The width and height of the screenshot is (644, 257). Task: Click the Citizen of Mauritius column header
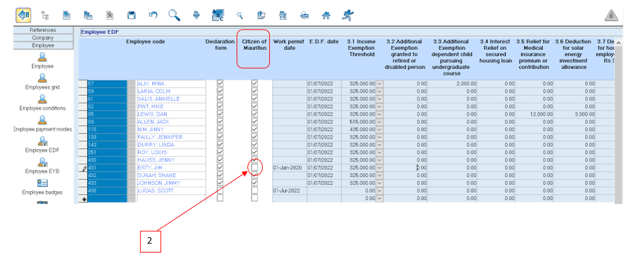(254, 46)
